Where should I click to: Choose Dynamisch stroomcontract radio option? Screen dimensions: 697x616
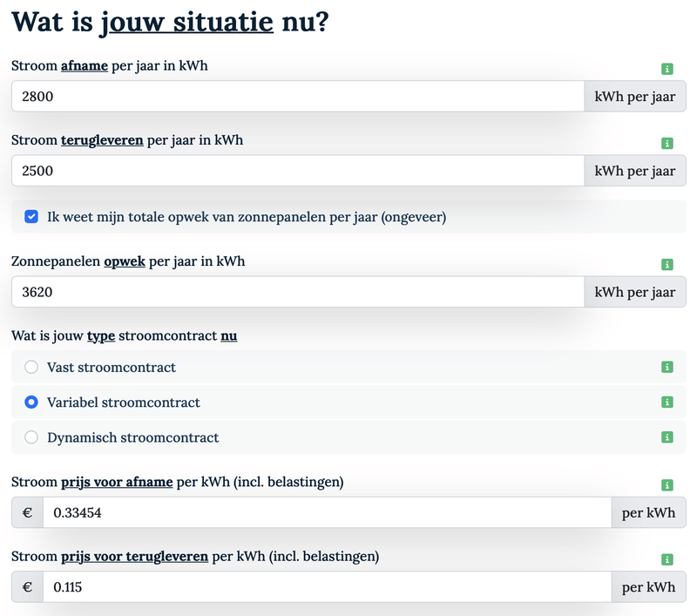[31, 437]
